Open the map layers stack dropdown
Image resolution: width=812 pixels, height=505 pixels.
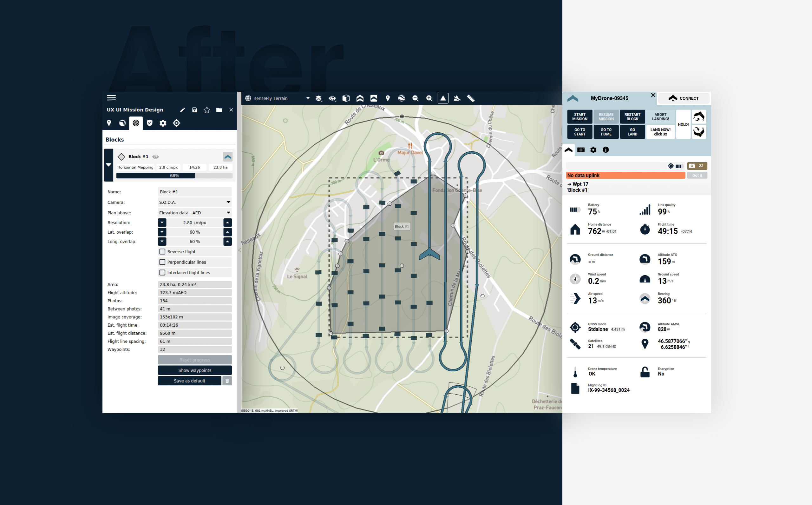[x=319, y=98]
